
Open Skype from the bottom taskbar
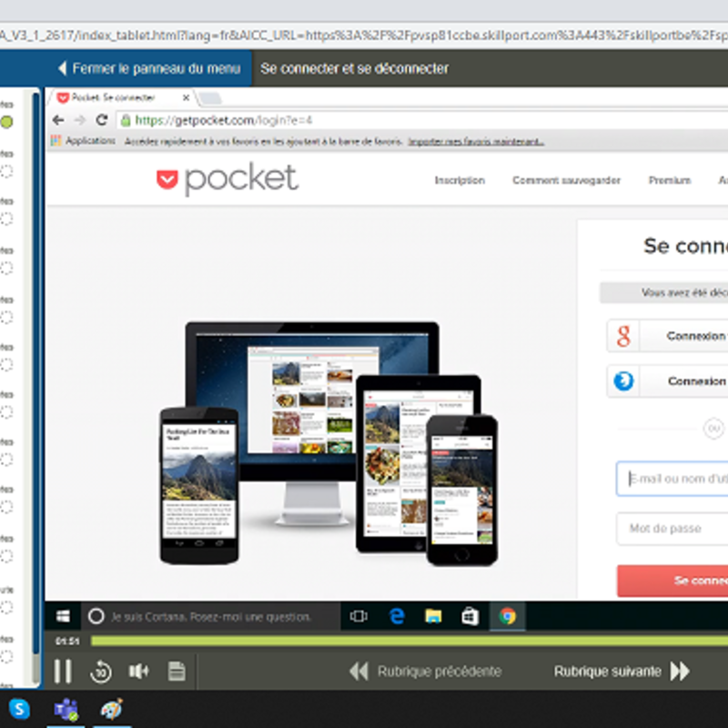click(19, 709)
